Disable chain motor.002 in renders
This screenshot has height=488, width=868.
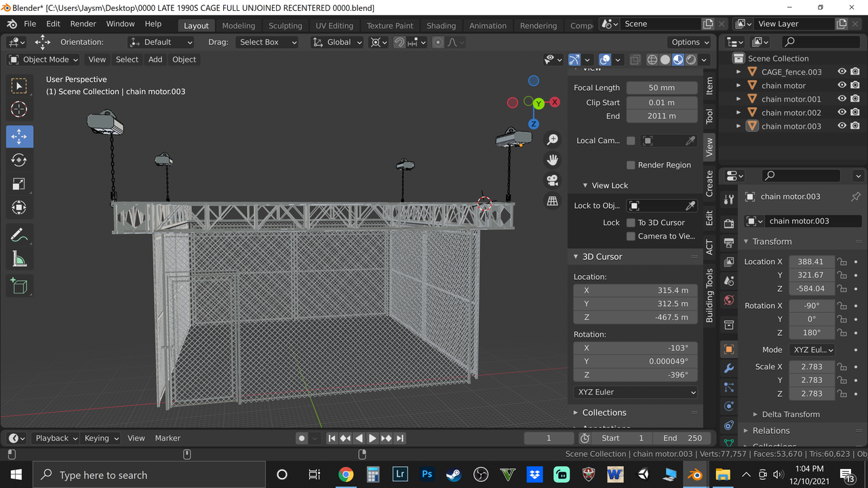855,113
